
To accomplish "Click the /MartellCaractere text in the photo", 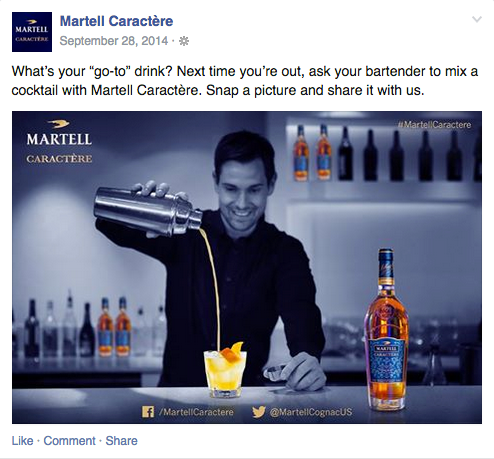I will (x=196, y=412).
